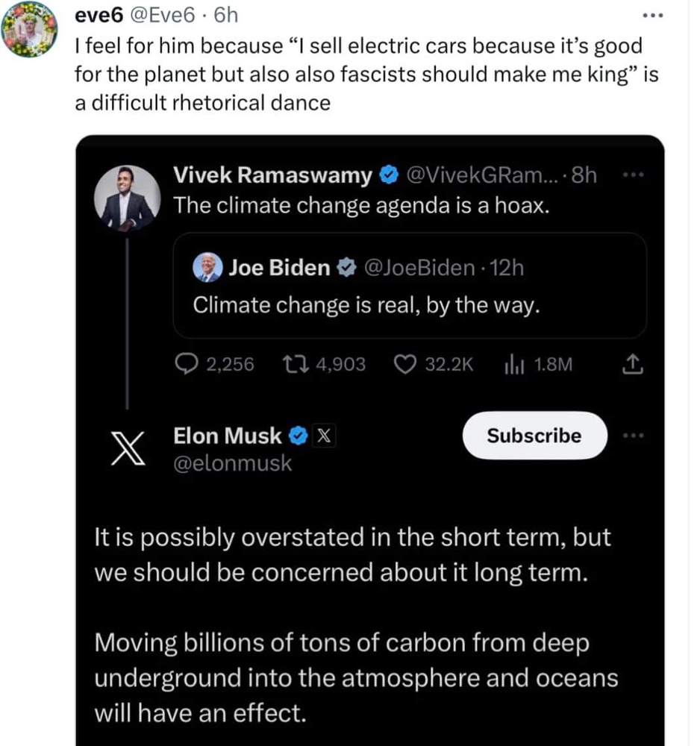Open the eve6 profile name link
The height and width of the screenshot is (746, 700).
(100, 13)
